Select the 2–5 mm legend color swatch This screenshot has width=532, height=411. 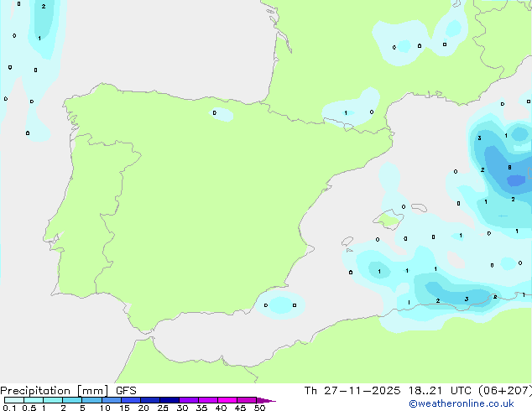click(x=72, y=400)
